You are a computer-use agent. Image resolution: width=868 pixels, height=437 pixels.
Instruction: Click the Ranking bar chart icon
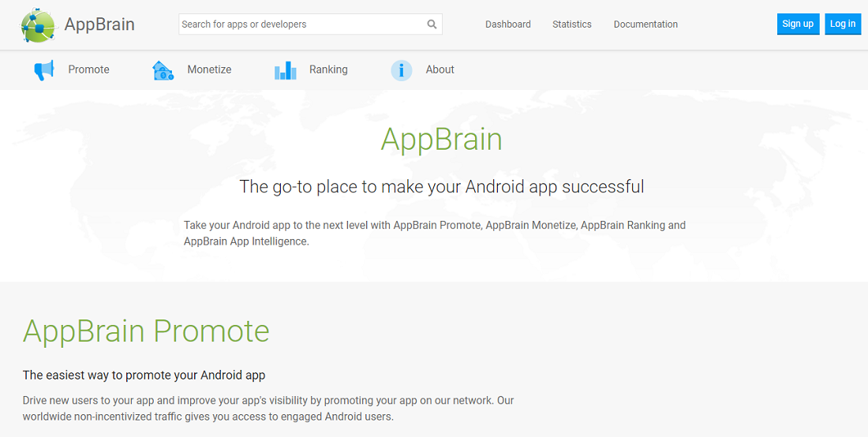tap(285, 70)
